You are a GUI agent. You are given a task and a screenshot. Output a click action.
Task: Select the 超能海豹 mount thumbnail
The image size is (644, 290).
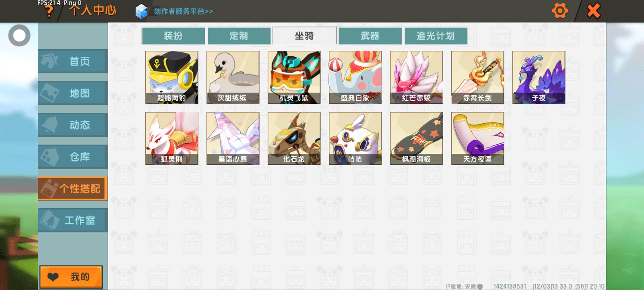point(172,77)
